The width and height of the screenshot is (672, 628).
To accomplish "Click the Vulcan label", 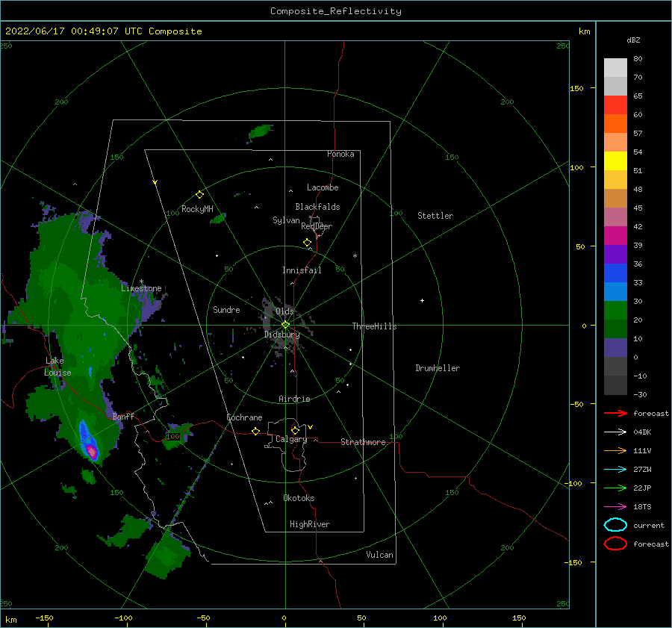I will [x=379, y=555].
